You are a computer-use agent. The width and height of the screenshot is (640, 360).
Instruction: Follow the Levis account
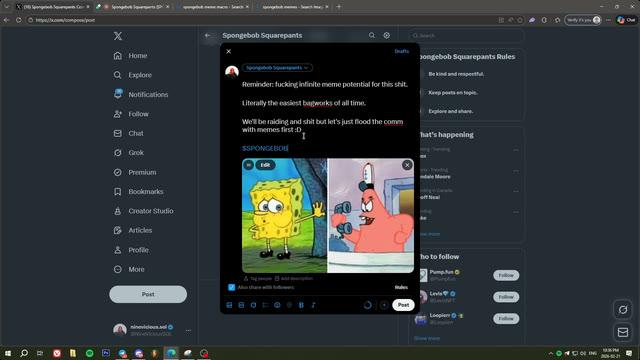pyautogui.click(x=506, y=297)
